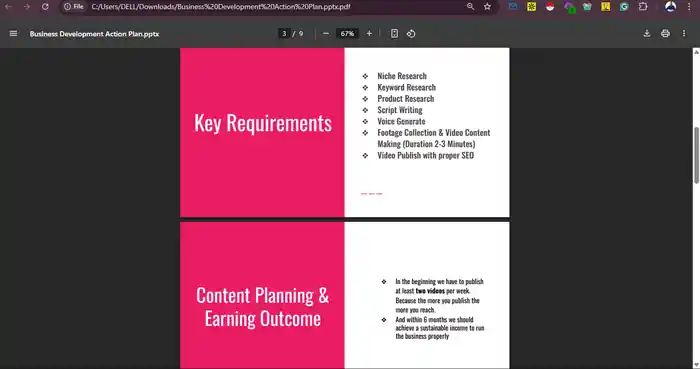700x369 pixels.
Task: View site information File icon
Action: click(74, 7)
